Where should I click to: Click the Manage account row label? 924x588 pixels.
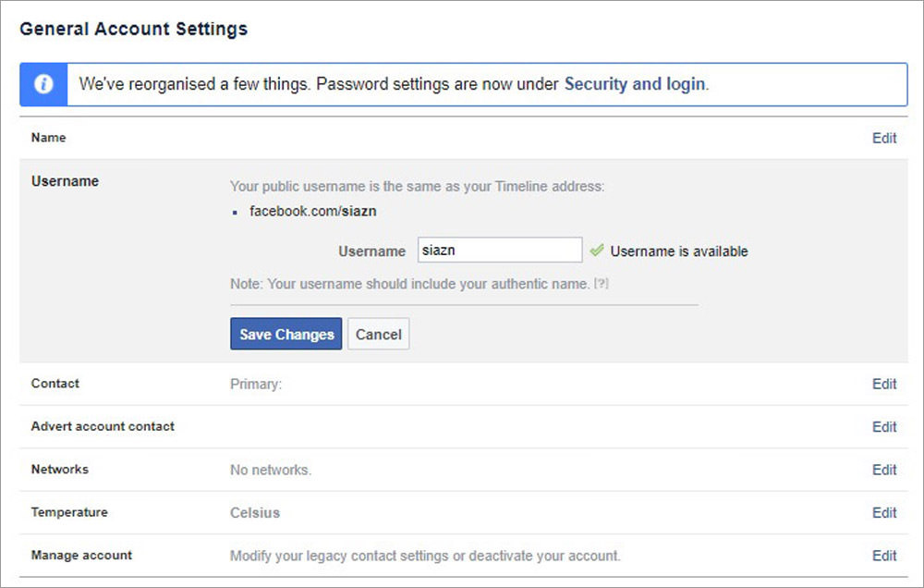[x=81, y=556]
